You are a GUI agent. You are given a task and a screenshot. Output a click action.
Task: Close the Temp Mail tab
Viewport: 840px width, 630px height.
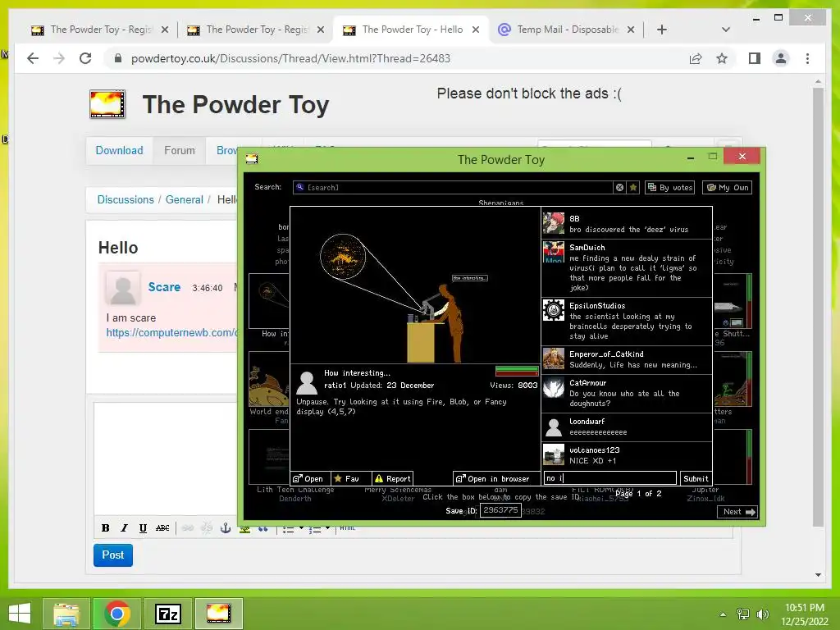[631, 30]
